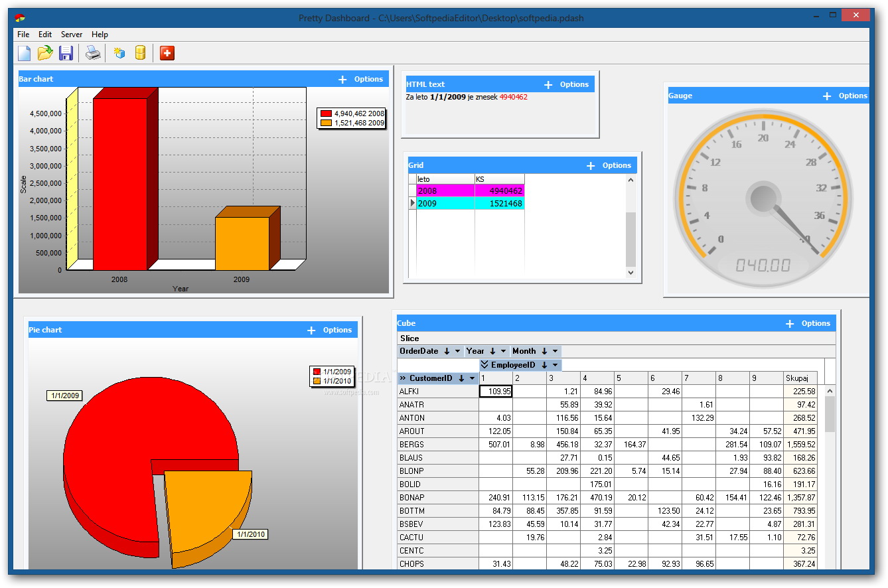The height and width of the screenshot is (588, 888).
Task: Click the plus icon in the HTML text header
Action: click(548, 84)
